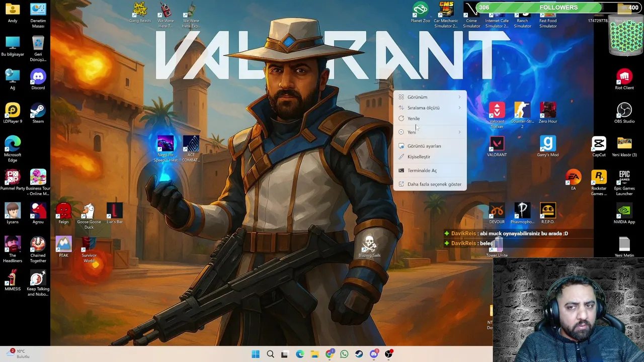
Task: Select Business Tour desktop icon
Action: pos(38,183)
